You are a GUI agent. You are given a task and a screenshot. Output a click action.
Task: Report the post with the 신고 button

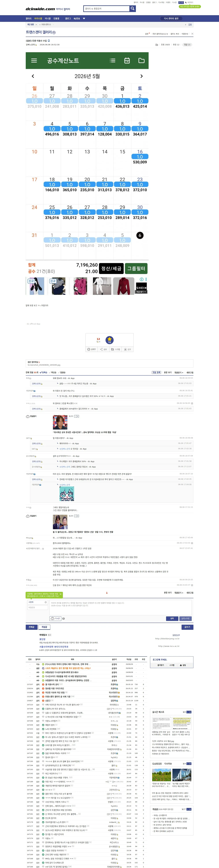tap(127, 349)
